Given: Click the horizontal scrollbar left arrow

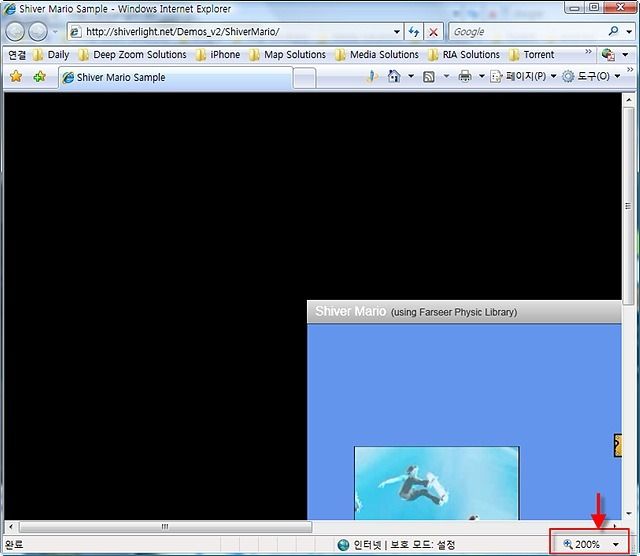Looking at the screenshot, I should (11, 526).
